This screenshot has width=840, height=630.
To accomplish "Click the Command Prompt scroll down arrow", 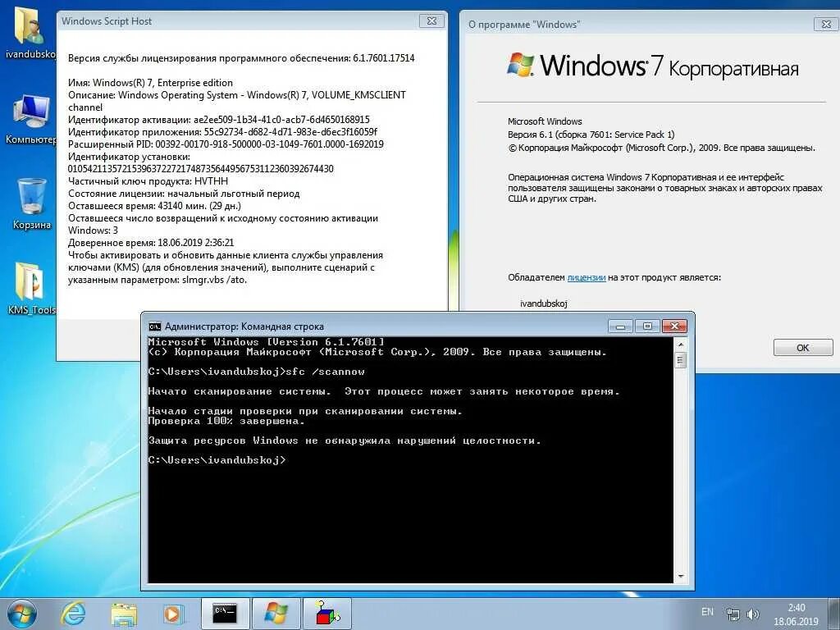I will click(x=680, y=577).
